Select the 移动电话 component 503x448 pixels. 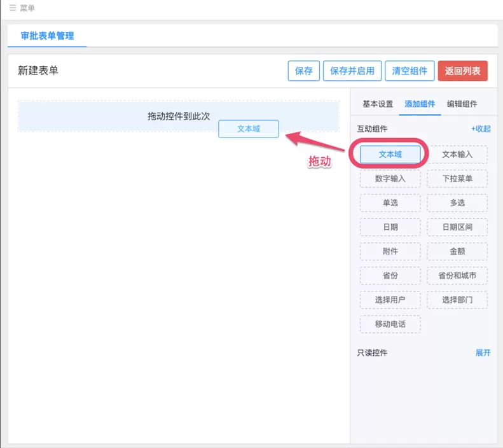390,324
